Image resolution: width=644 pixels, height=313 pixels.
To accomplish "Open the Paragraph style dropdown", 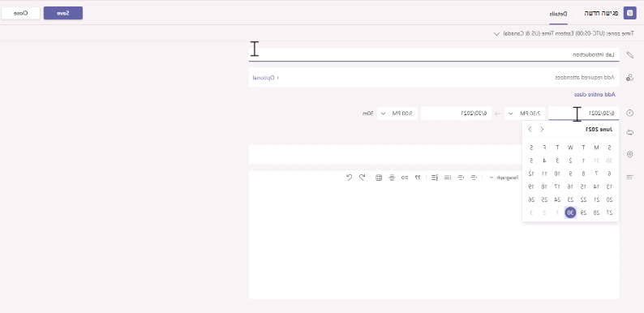I will pos(504,178).
